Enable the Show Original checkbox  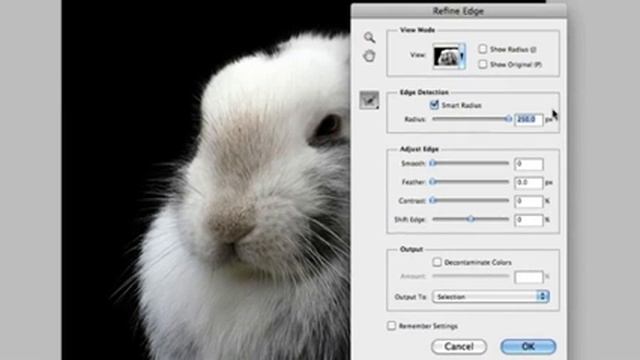coord(482,64)
